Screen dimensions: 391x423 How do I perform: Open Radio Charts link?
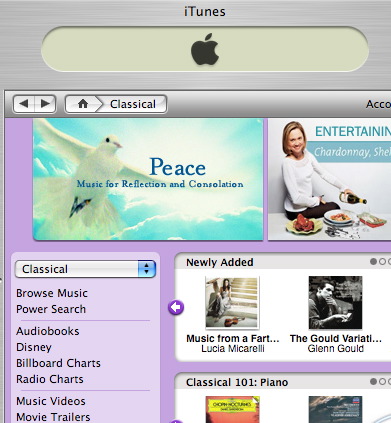[x=50, y=379]
